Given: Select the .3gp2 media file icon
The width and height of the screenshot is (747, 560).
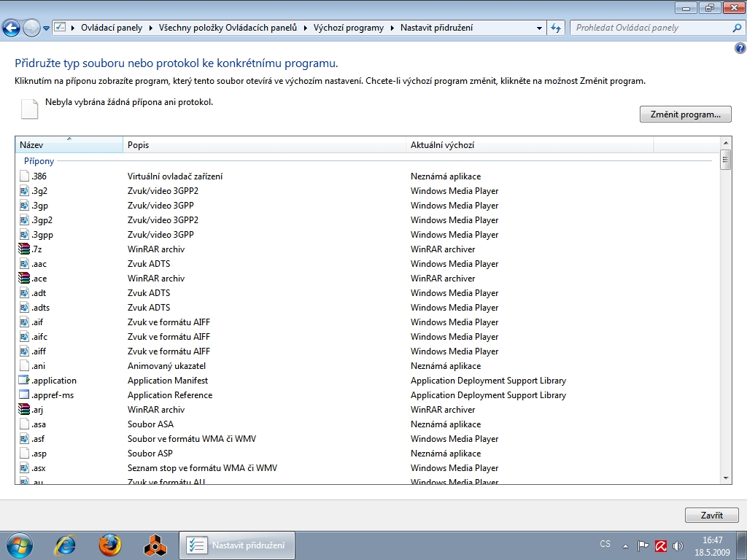Looking at the screenshot, I should (x=24, y=220).
